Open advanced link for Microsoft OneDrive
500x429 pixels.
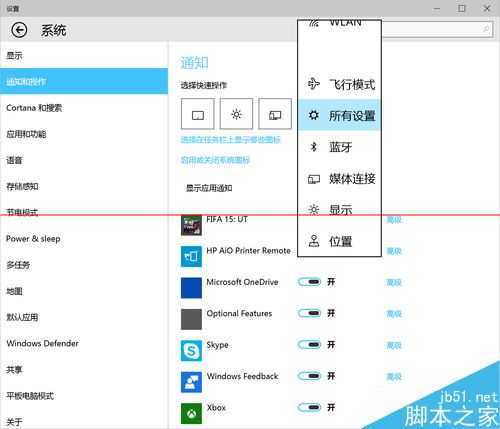tap(394, 283)
